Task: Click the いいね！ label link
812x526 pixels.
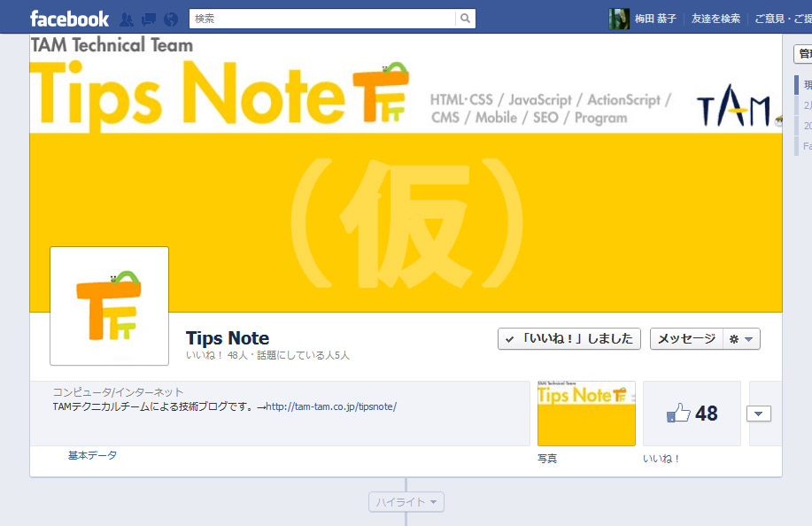Action: click(x=661, y=459)
